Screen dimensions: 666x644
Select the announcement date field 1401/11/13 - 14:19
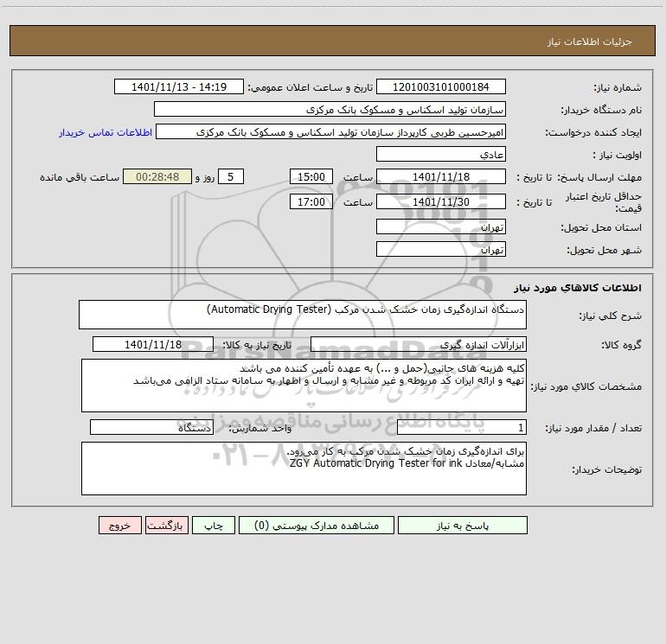tap(179, 86)
